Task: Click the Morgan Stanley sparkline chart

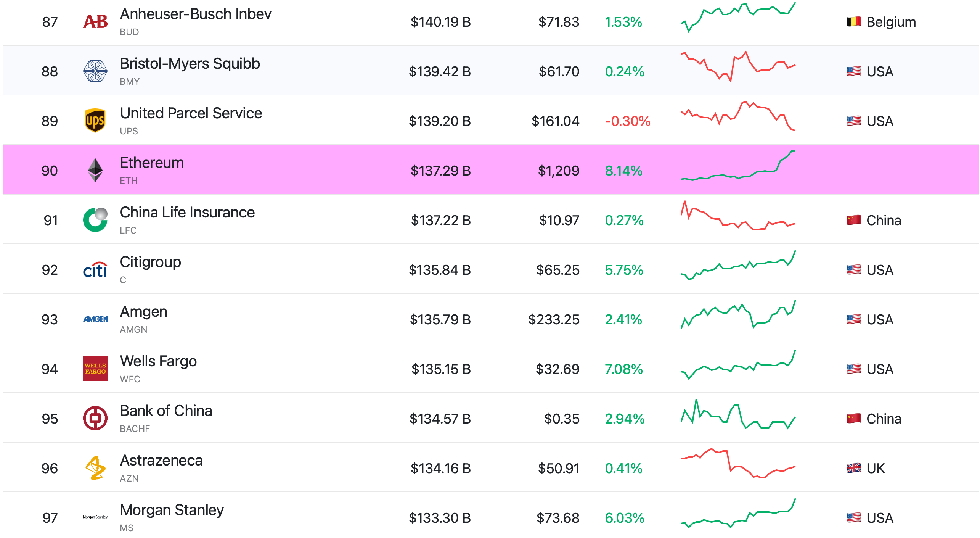Action: tap(738, 513)
